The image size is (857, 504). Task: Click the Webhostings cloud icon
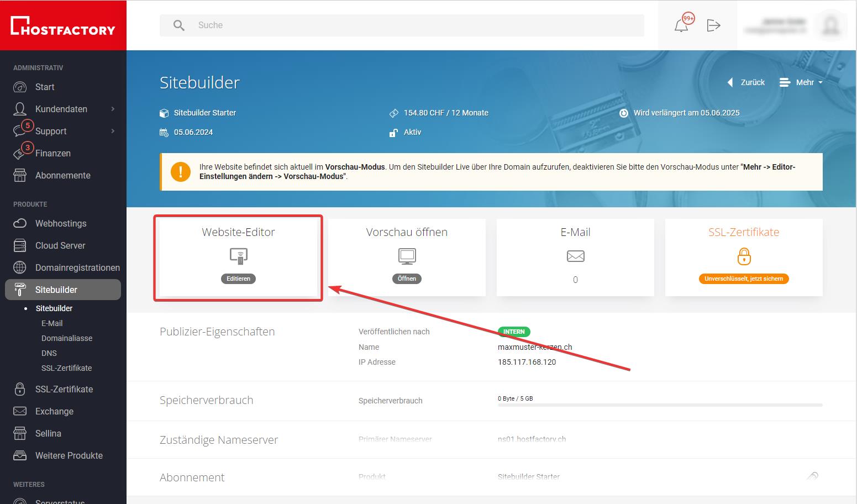[x=20, y=223]
